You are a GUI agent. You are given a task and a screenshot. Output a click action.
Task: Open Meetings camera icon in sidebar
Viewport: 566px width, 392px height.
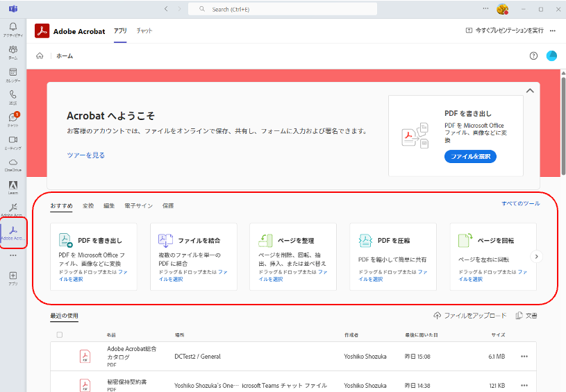13,142
